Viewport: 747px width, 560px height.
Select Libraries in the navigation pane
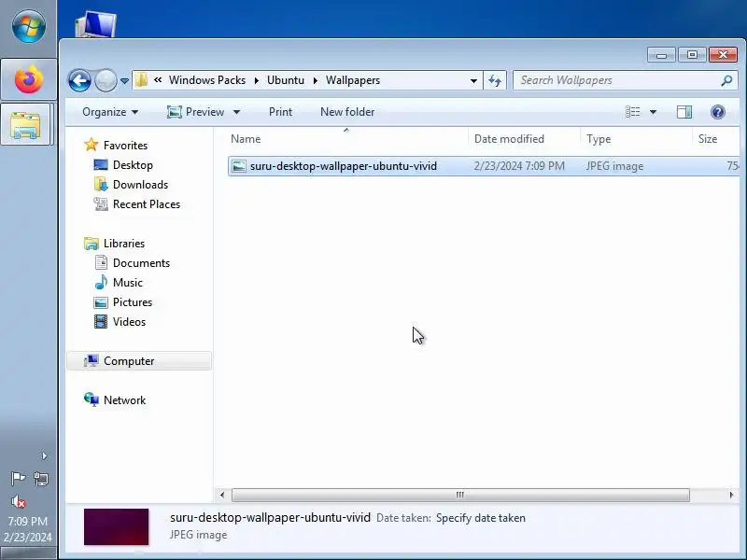[124, 244]
